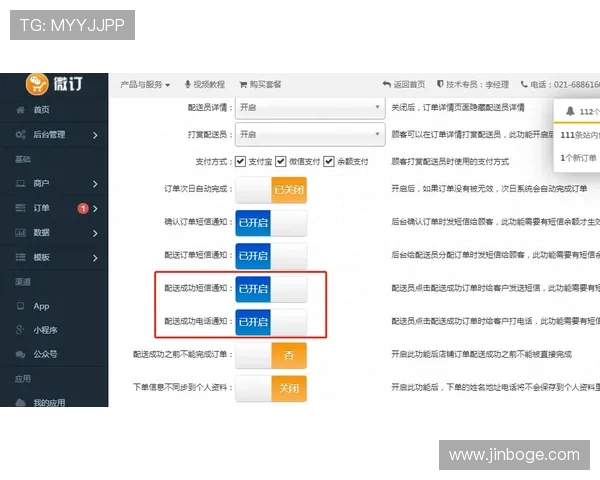Open the 打赏配送员 dropdown

(x=310, y=134)
